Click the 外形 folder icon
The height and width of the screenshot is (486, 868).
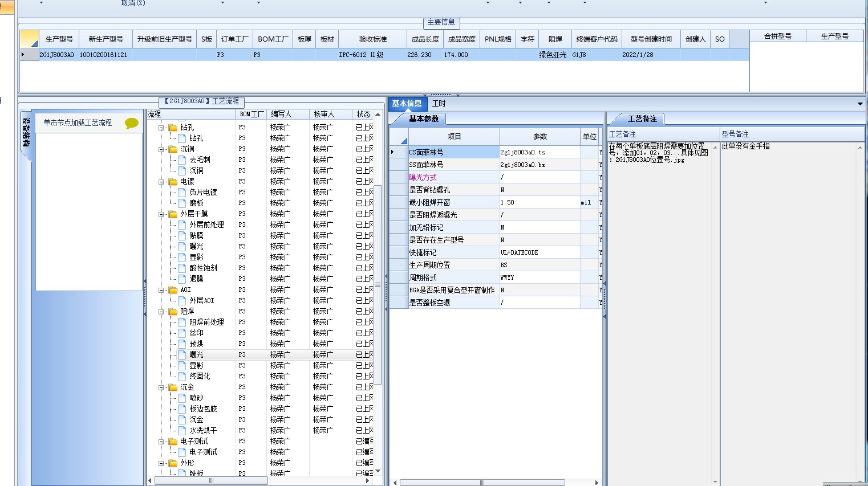coord(173,463)
